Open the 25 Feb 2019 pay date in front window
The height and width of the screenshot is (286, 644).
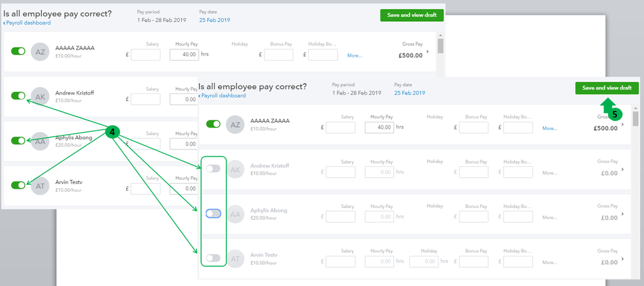[x=409, y=93]
